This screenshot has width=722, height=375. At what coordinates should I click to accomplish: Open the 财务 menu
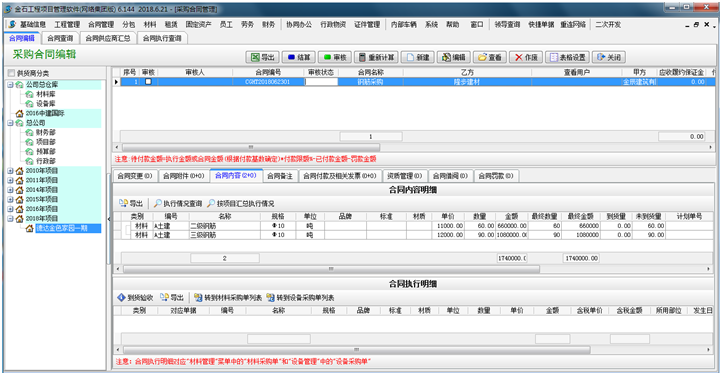(x=268, y=24)
